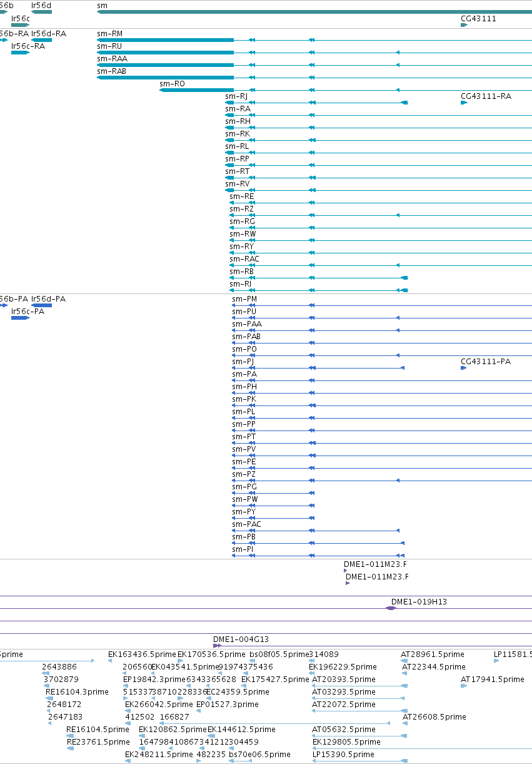
Task: Select transcript sm-RAC
Action: pyautogui.click(x=244, y=258)
